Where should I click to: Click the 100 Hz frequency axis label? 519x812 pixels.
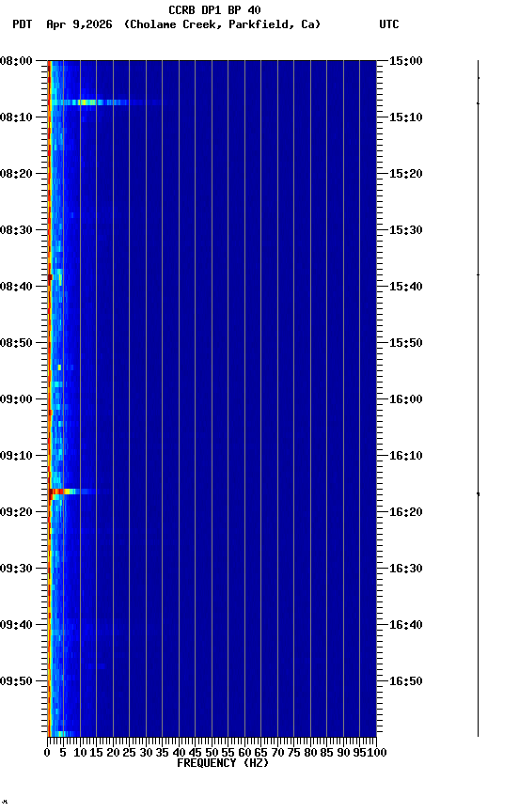tap(377, 753)
